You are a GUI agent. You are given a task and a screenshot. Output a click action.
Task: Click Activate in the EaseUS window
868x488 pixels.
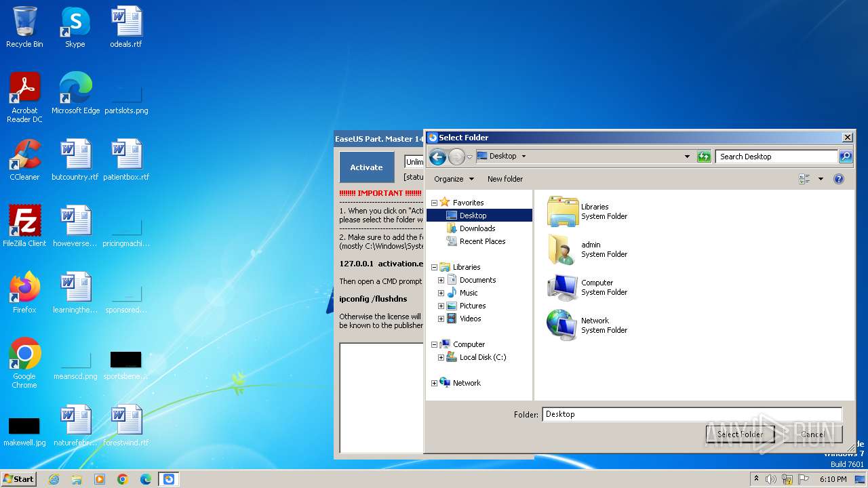(x=366, y=167)
